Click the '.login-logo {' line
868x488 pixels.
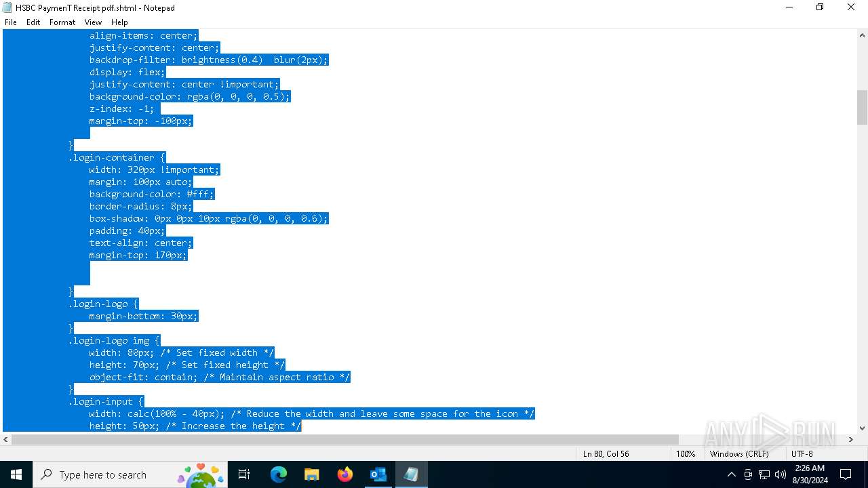pos(103,304)
